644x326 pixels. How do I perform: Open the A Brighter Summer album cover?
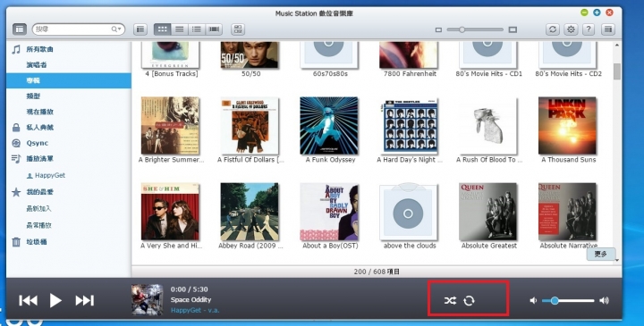[x=170, y=126]
